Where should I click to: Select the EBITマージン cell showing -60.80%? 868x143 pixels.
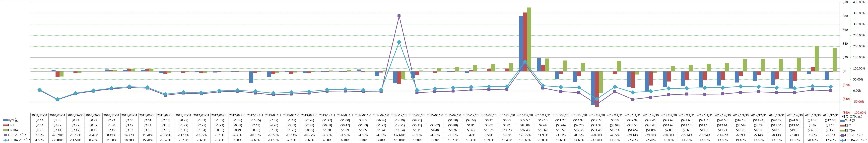tap(596, 135)
